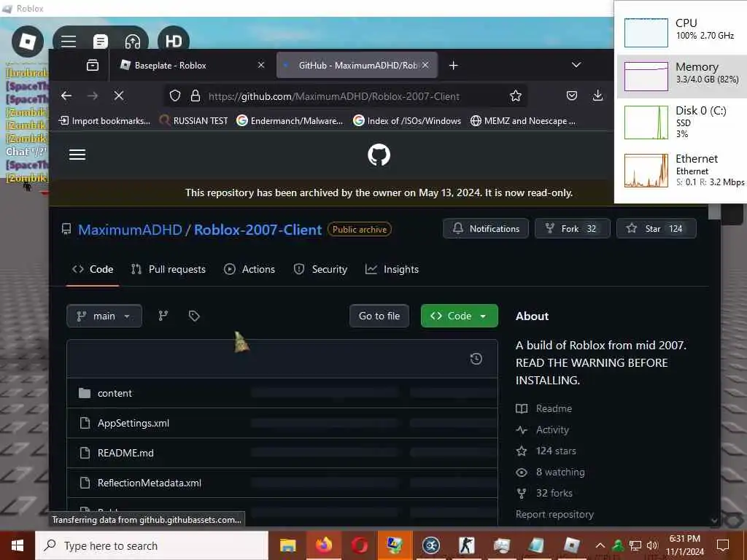Screen dimensions: 747x560
Task: Open the Insights tab
Action: tap(392, 270)
